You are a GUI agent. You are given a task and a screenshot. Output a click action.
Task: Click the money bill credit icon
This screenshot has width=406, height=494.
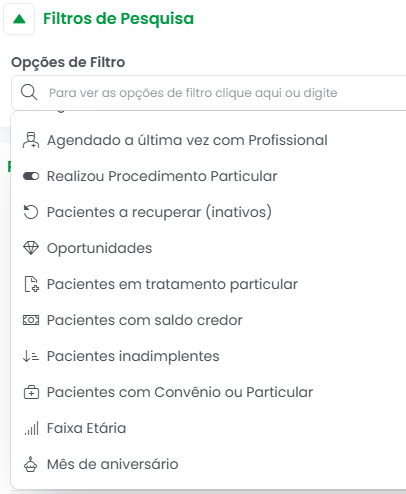(31, 320)
